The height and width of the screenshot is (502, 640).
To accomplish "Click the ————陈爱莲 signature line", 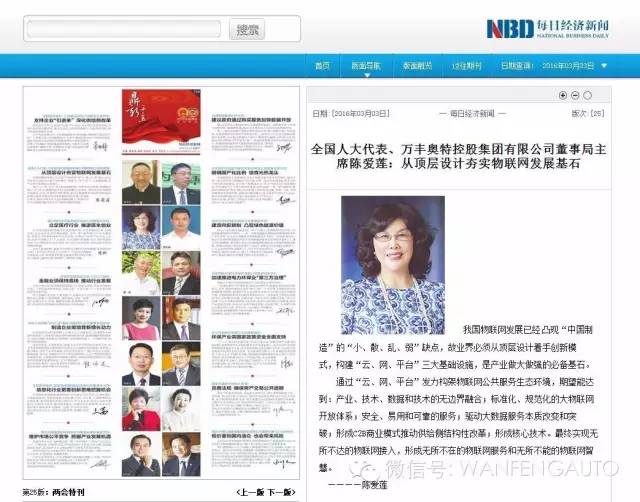I will click(x=358, y=485).
